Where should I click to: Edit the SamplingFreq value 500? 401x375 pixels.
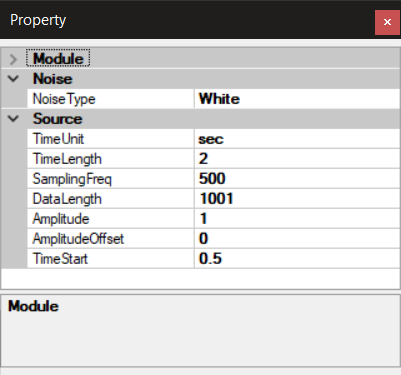(x=297, y=179)
